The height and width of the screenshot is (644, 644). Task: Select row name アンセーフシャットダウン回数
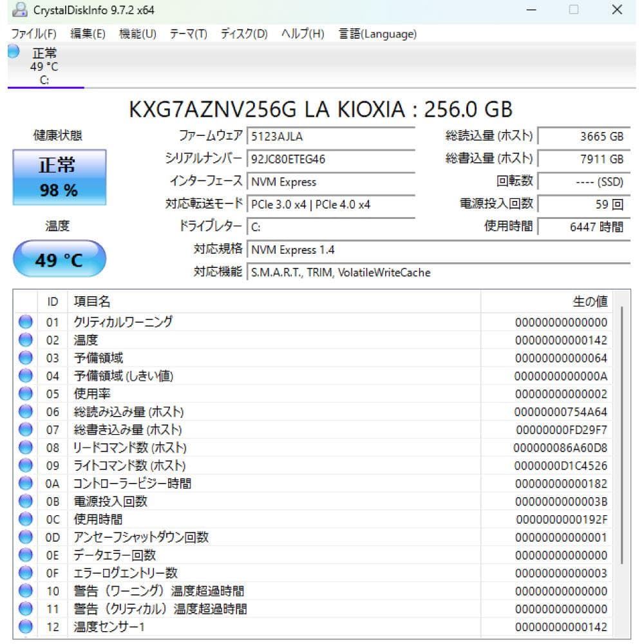tap(141, 537)
